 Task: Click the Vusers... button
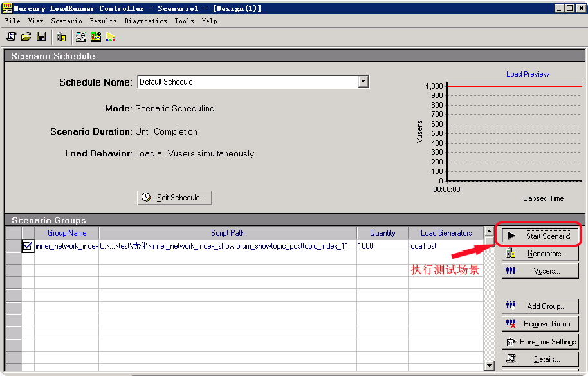tap(540, 270)
